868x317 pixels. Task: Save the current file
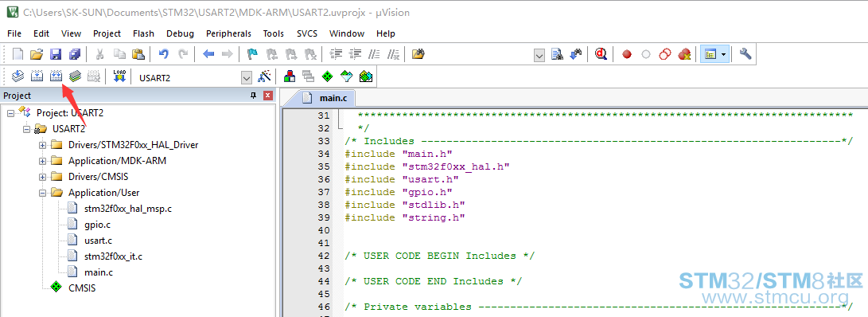click(x=56, y=54)
